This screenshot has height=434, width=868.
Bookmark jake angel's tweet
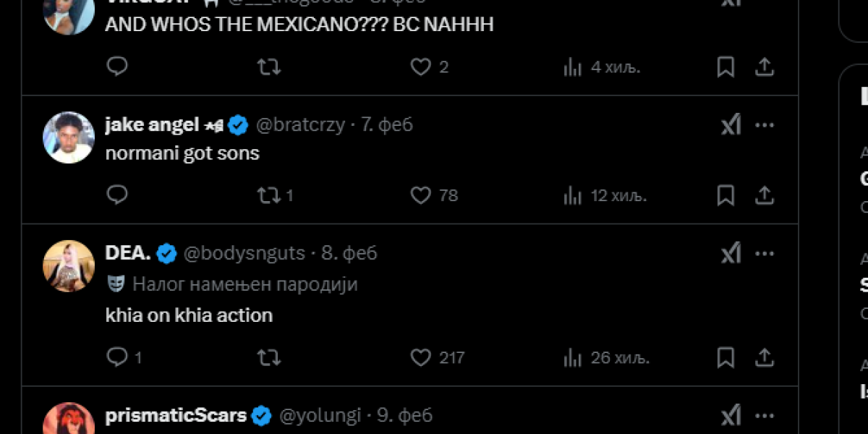pos(726,195)
